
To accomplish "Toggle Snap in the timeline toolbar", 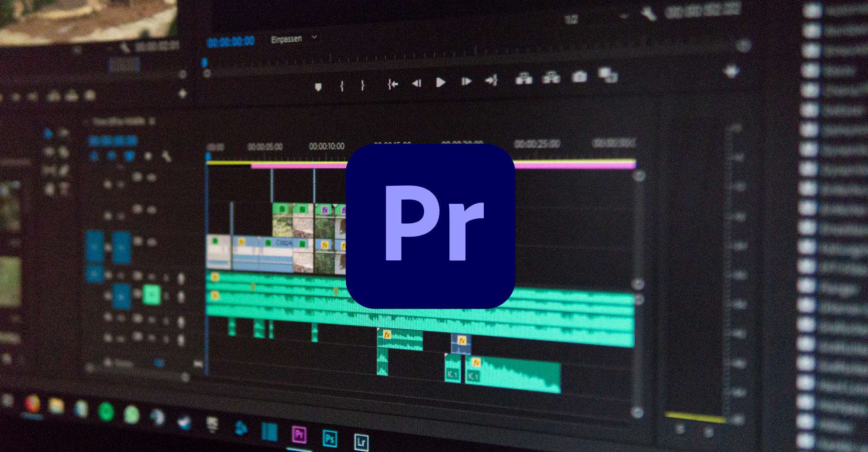I will (x=112, y=156).
